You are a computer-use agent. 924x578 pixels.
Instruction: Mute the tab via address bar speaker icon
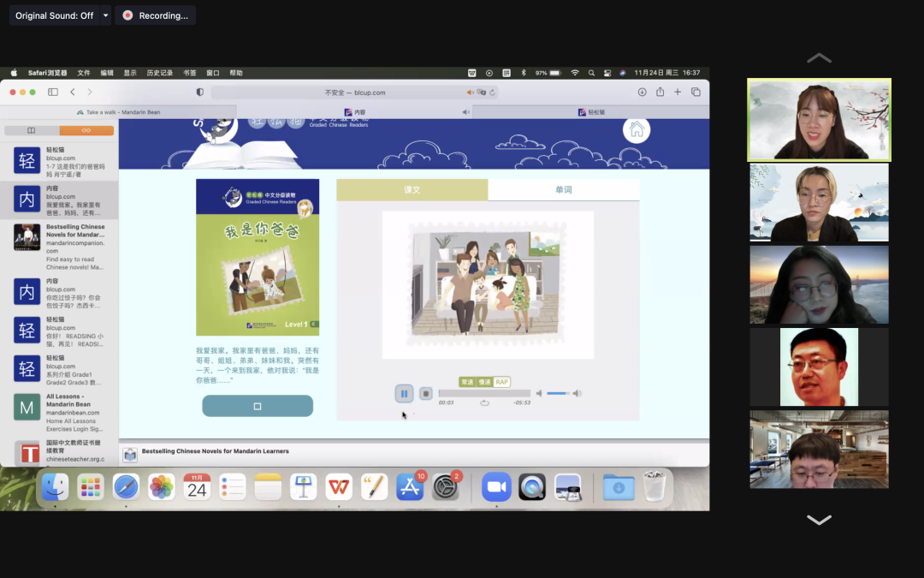470,92
